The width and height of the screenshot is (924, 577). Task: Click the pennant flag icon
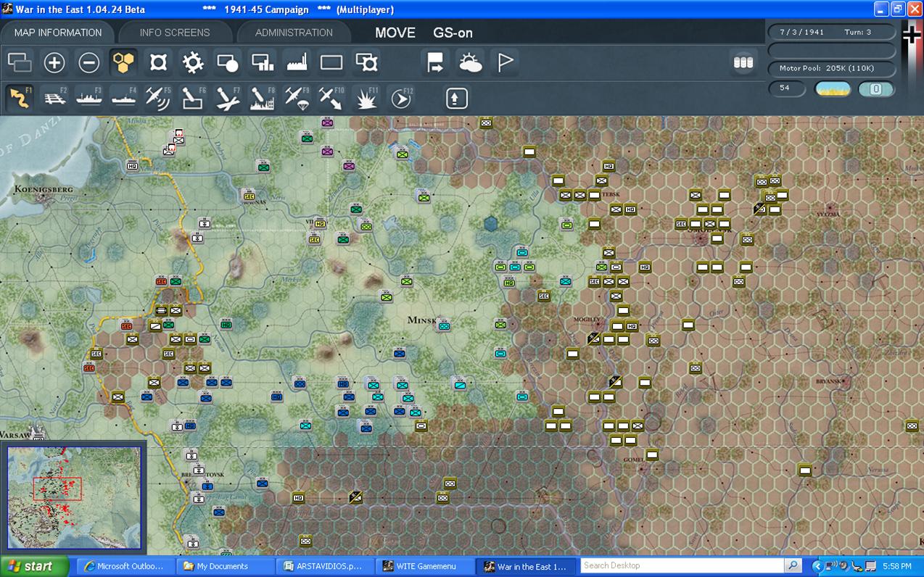click(506, 63)
